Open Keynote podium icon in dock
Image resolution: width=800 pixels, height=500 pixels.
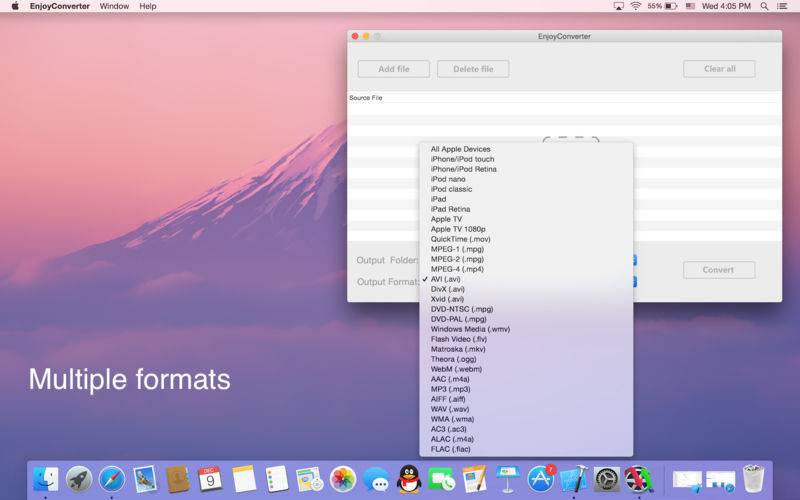click(x=508, y=480)
